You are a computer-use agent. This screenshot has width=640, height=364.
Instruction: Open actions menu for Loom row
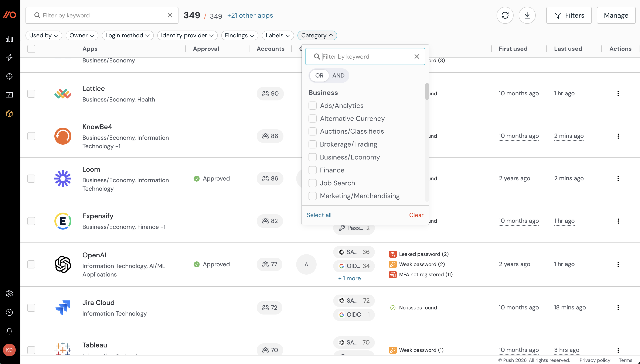pos(618,179)
